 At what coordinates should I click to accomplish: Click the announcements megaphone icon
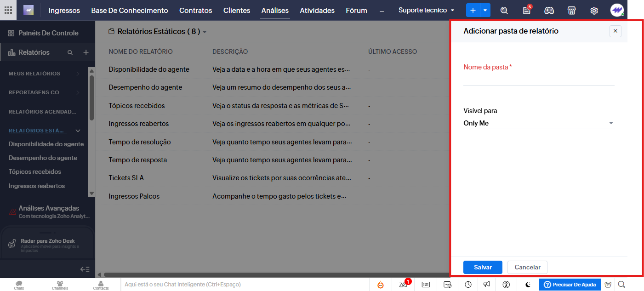[487, 285]
